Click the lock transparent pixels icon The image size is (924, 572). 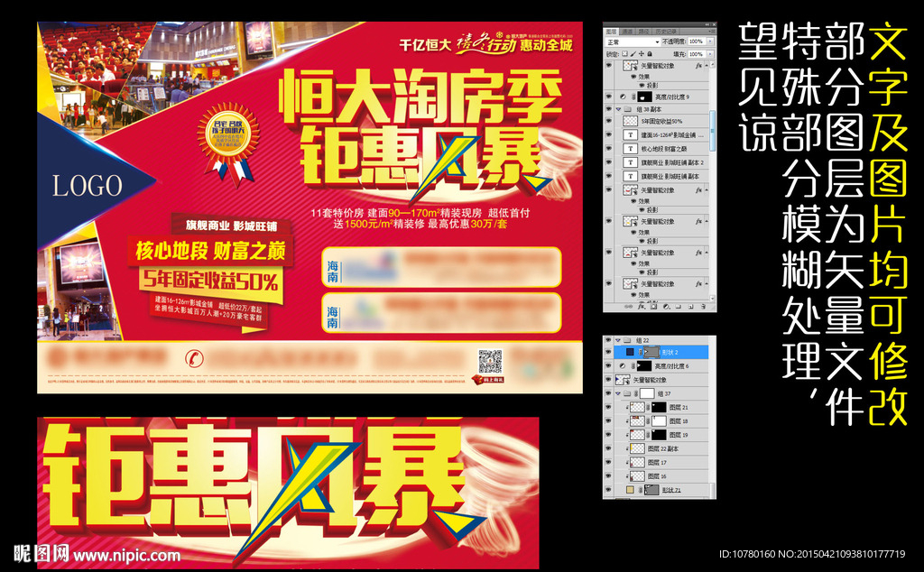624,53
